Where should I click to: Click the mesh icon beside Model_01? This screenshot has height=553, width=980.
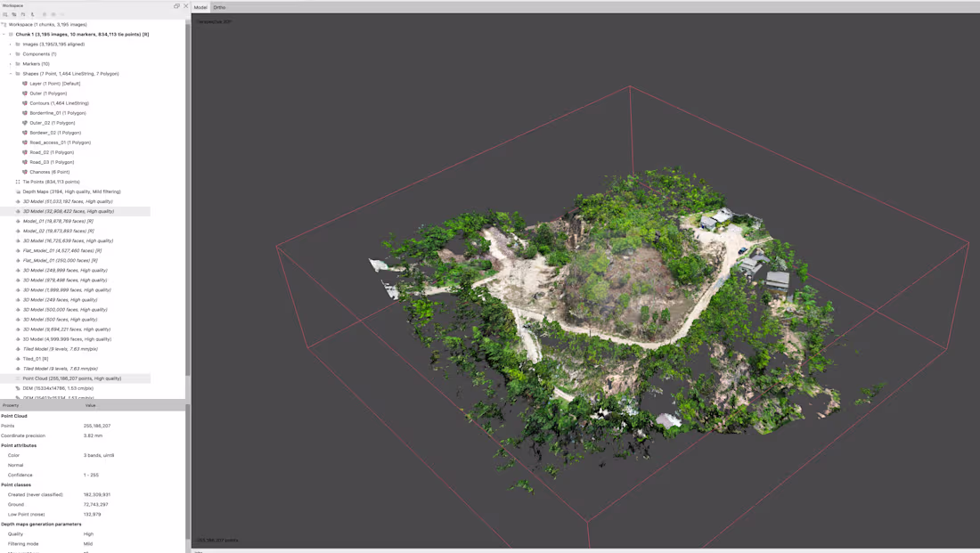18,221
